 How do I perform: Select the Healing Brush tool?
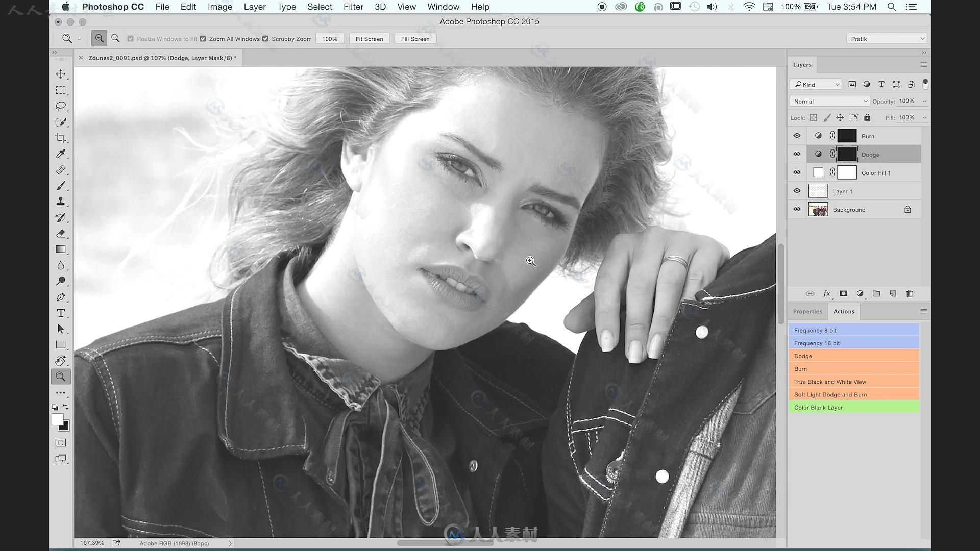pos(61,170)
